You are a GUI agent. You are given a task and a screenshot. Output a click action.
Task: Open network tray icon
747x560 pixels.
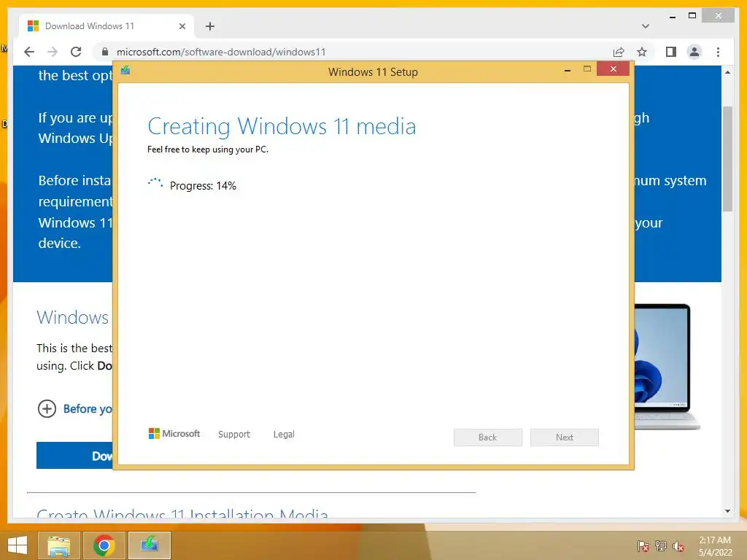[x=661, y=545]
